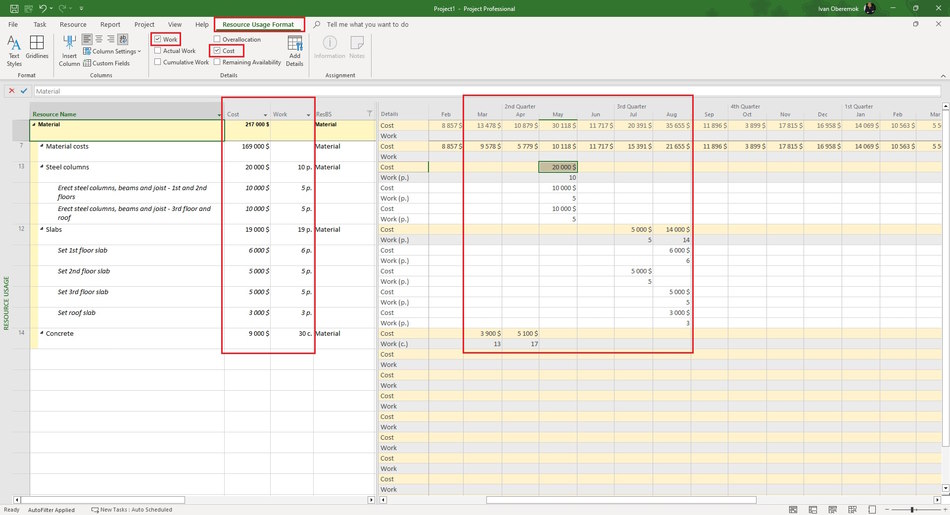The width and height of the screenshot is (950, 515).
Task: Click the Undo arrow icon
Action: [42, 8]
